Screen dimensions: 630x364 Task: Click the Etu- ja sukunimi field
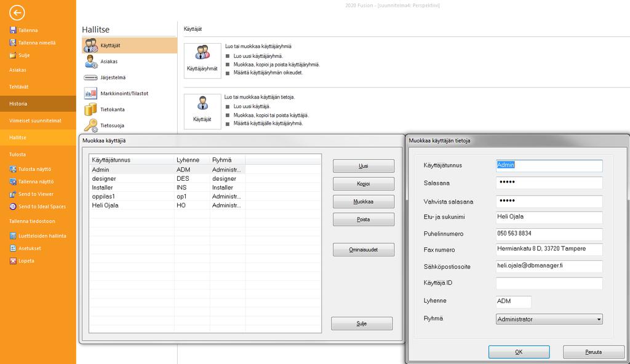tap(549, 217)
